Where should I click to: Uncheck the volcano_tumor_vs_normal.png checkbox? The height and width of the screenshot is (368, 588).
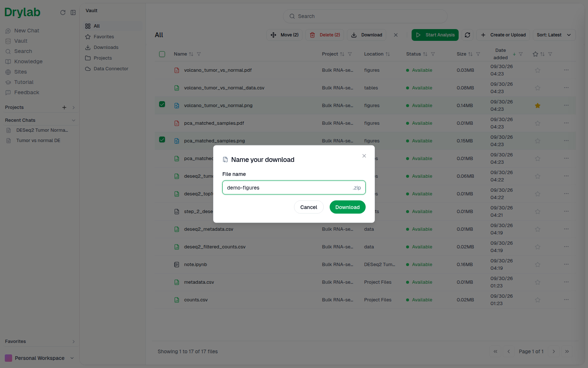click(x=162, y=104)
